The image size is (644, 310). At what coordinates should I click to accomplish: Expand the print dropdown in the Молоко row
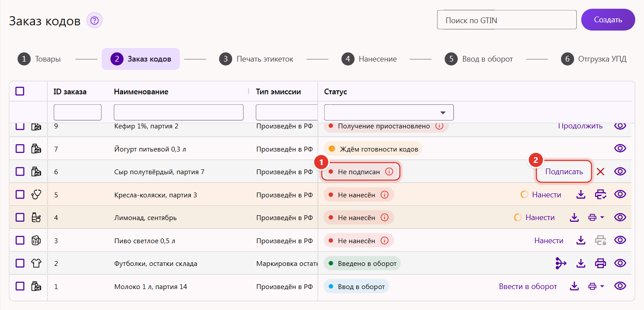[x=602, y=286]
